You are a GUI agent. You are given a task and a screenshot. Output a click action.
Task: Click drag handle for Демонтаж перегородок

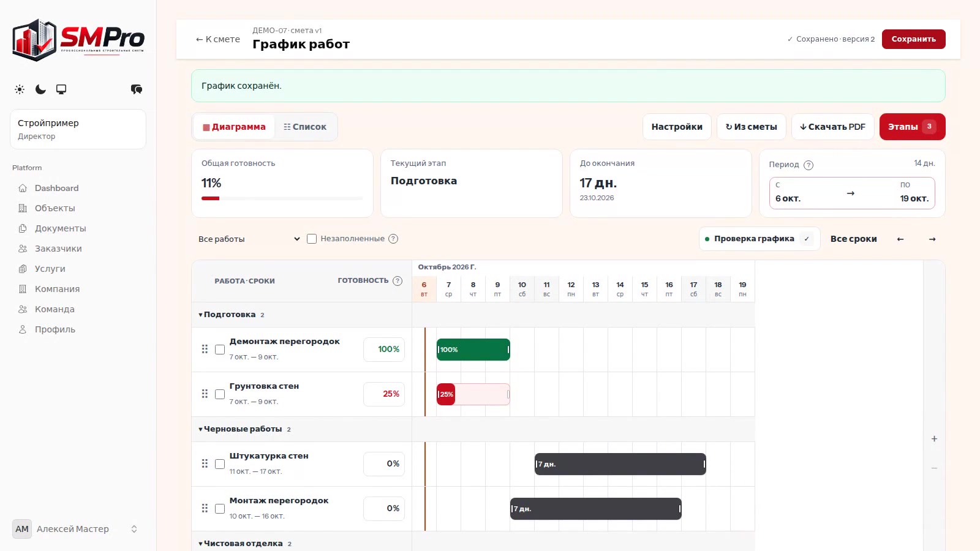point(205,349)
